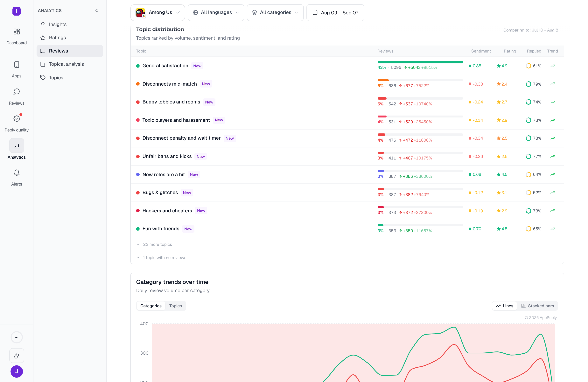Go to Topical analysis in the menu

[x=70, y=64]
